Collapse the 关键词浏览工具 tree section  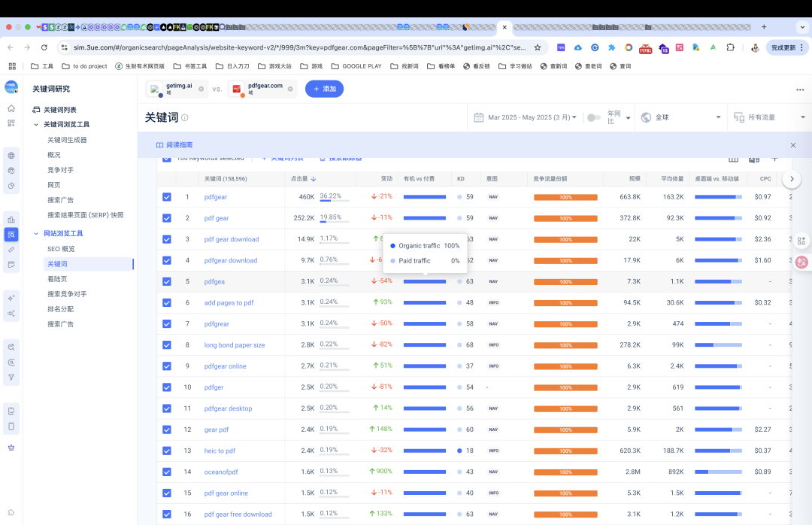click(x=36, y=124)
